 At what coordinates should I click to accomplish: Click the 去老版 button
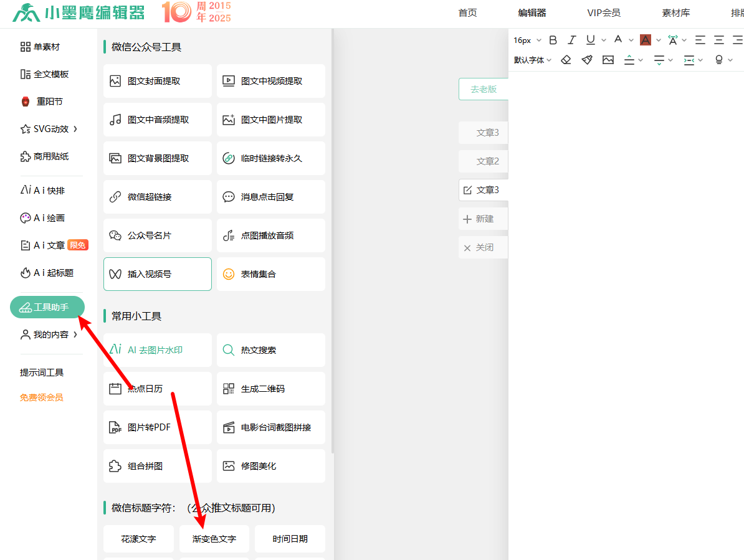pyautogui.click(x=484, y=89)
